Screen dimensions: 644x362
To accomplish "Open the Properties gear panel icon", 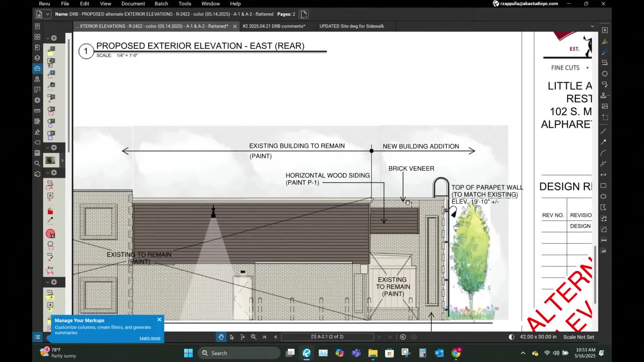I will tap(37, 100).
